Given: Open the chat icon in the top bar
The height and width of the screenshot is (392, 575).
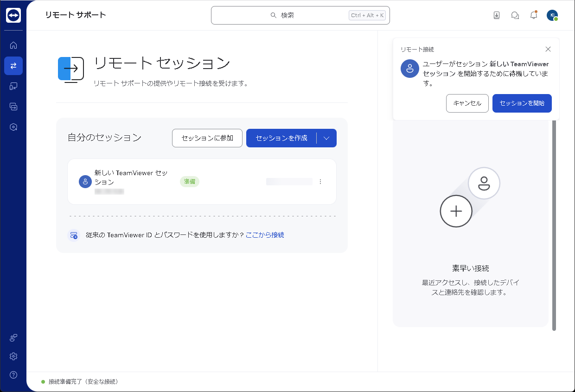Looking at the screenshot, I should point(515,15).
